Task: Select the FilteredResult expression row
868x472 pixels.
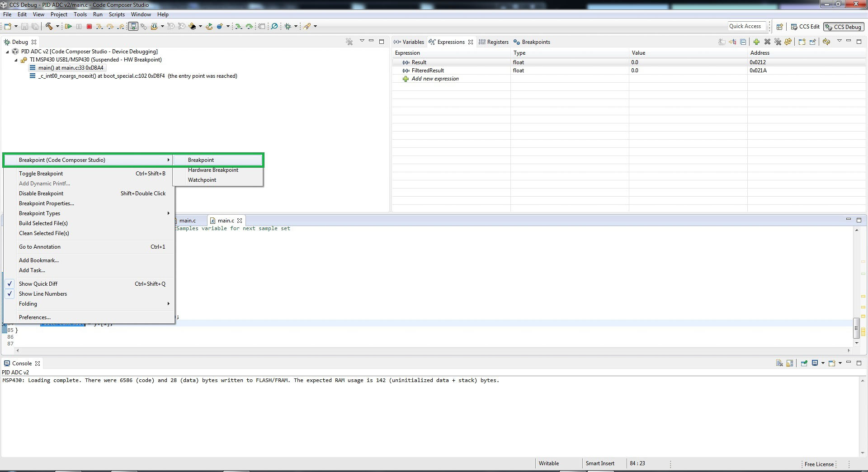Action: pyautogui.click(x=427, y=70)
